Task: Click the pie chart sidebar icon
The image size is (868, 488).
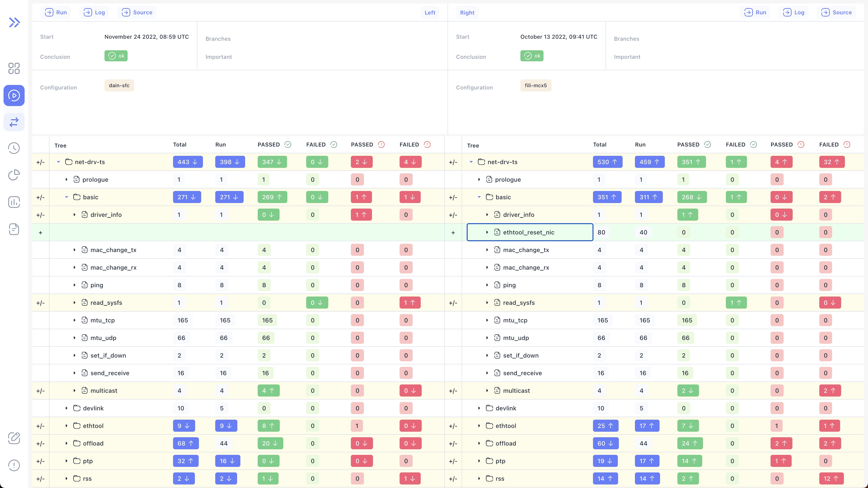Action: pyautogui.click(x=14, y=175)
